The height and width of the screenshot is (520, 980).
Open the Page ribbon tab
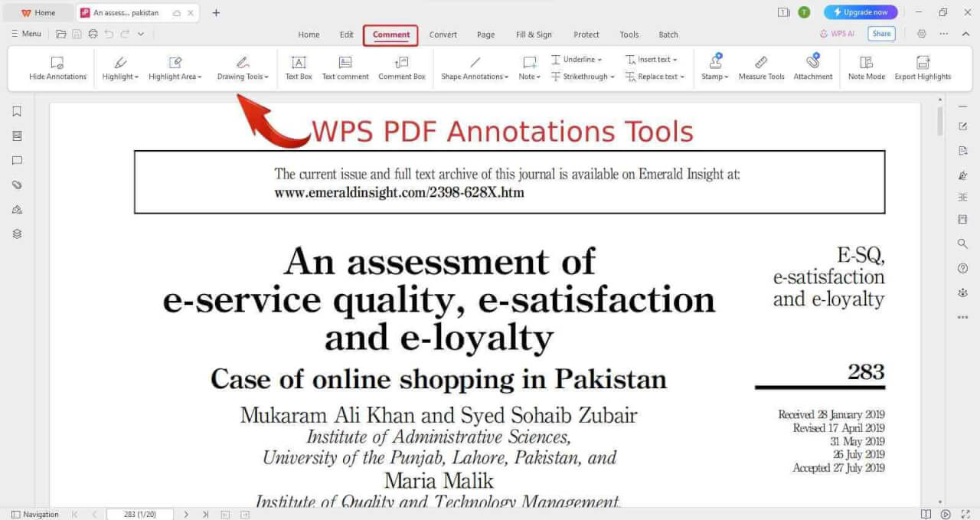[485, 34]
